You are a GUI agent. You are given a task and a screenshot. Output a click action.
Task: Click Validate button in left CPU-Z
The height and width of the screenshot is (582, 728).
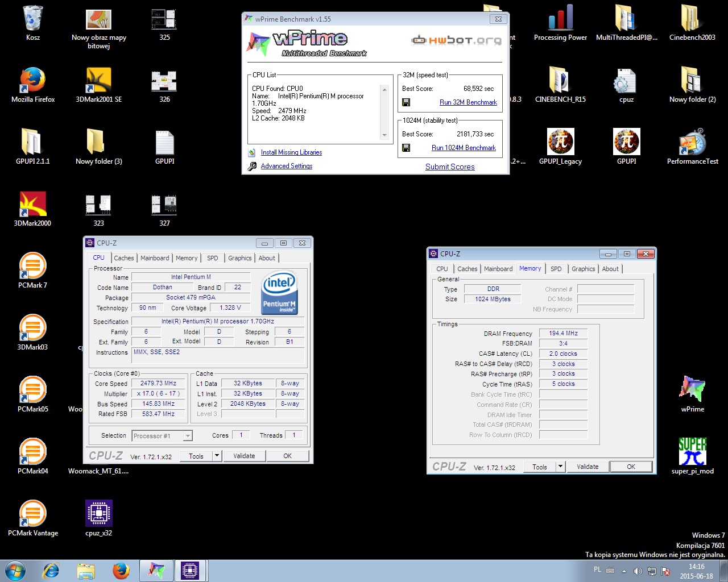tap(244, 456)
